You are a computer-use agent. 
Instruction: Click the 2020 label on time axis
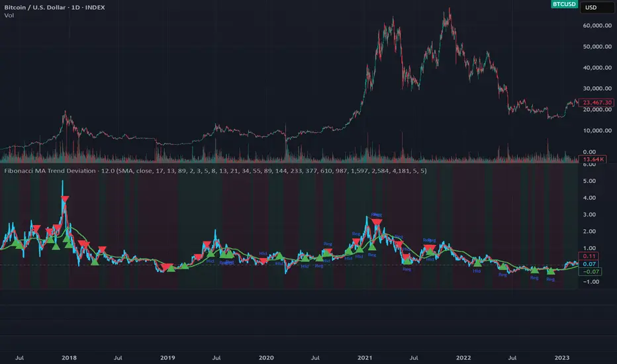click(x=266, y=357)
